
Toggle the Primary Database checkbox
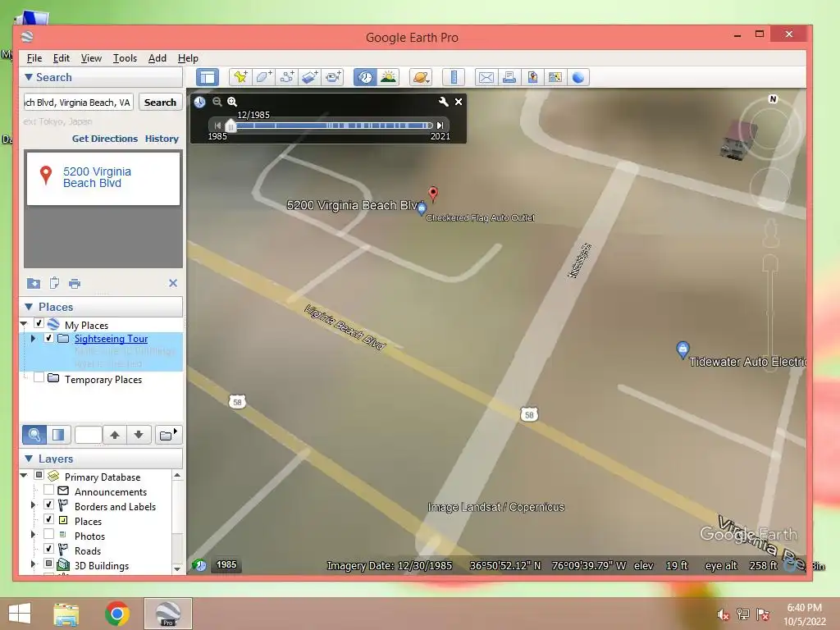coord(39,475)
